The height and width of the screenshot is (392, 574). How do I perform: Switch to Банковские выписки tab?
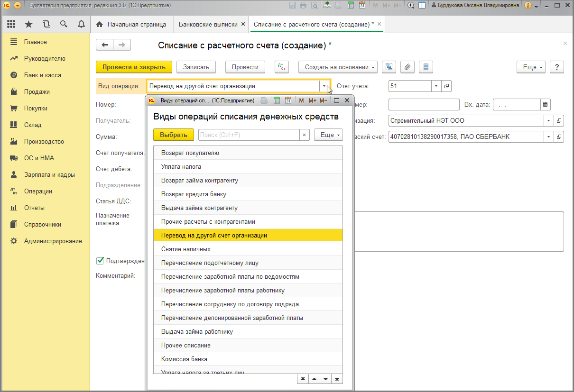[208, 24]
